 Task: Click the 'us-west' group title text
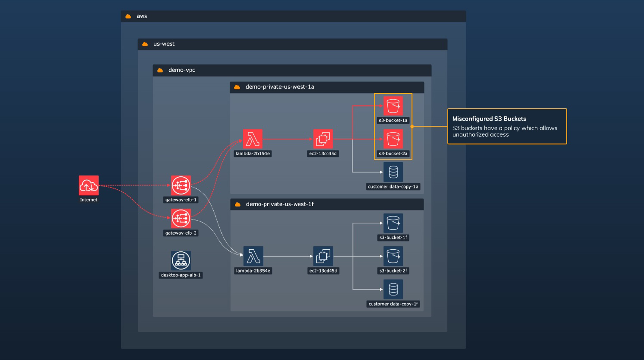164,44
